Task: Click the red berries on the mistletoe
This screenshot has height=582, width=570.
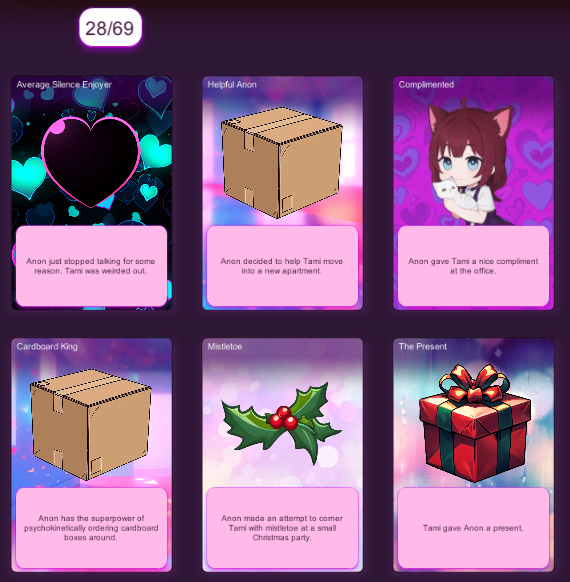Action: click(284, 418)
